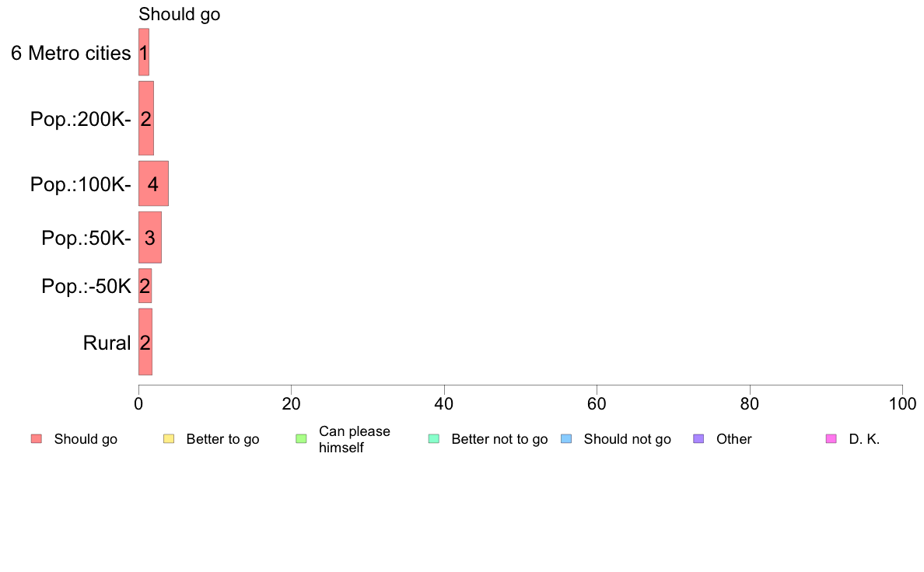
Task: Click the 40 tick on the axis
Action: 444,403
